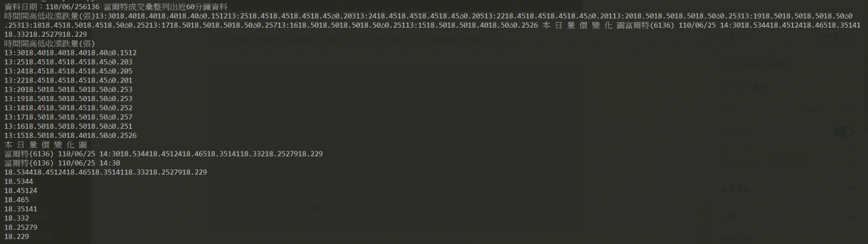The image size is (868, 244).
Task: Click the last time row starting with 13:15
Action: click(x=70, y=136)
